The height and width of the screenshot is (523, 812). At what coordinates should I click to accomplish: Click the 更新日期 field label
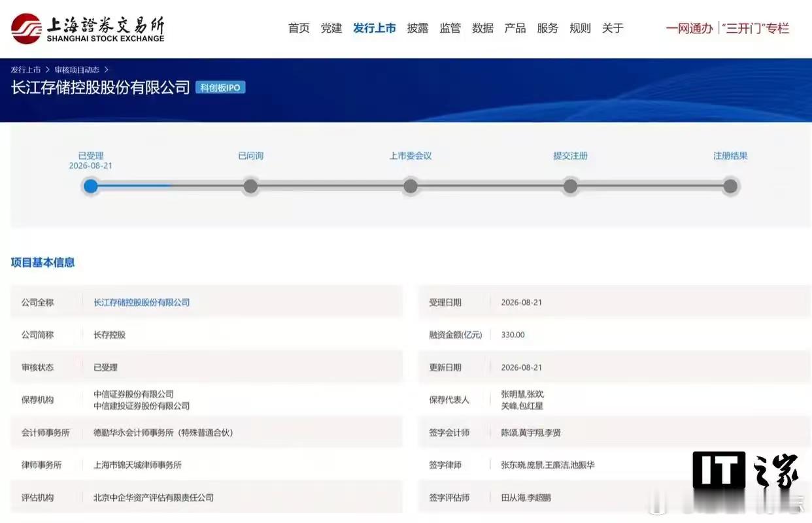[445, 367]
